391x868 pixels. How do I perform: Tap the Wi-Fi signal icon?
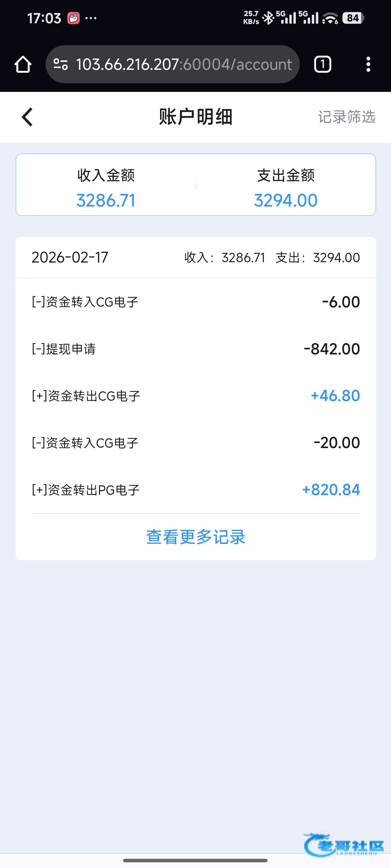pos(330,18)
